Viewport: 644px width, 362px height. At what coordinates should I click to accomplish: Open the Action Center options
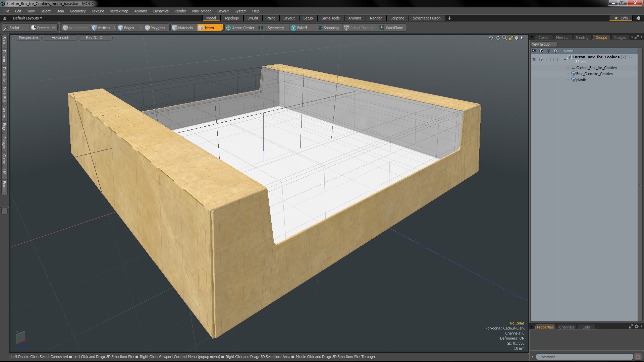(240, 28)
